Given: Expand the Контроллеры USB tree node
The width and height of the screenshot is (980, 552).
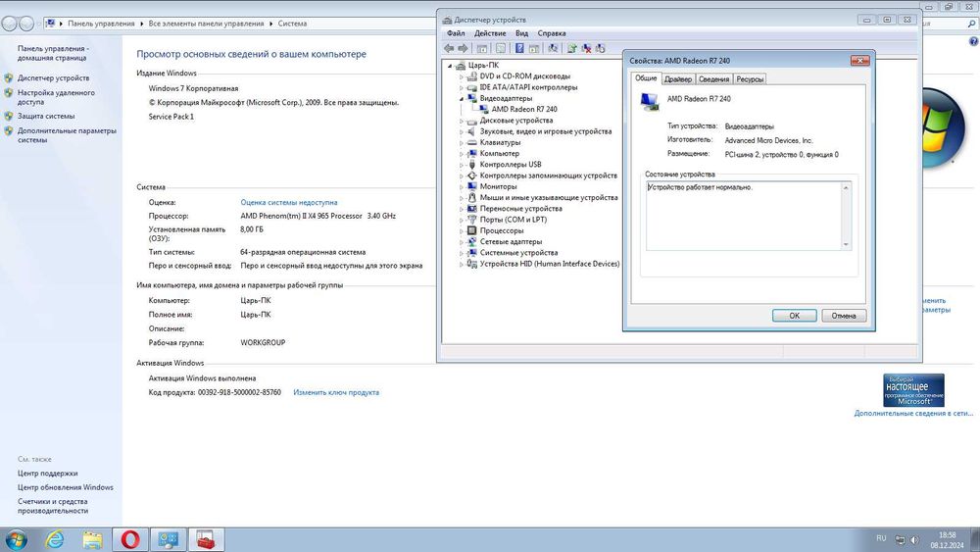Looking at the screenshot, I should click(462, 165).
